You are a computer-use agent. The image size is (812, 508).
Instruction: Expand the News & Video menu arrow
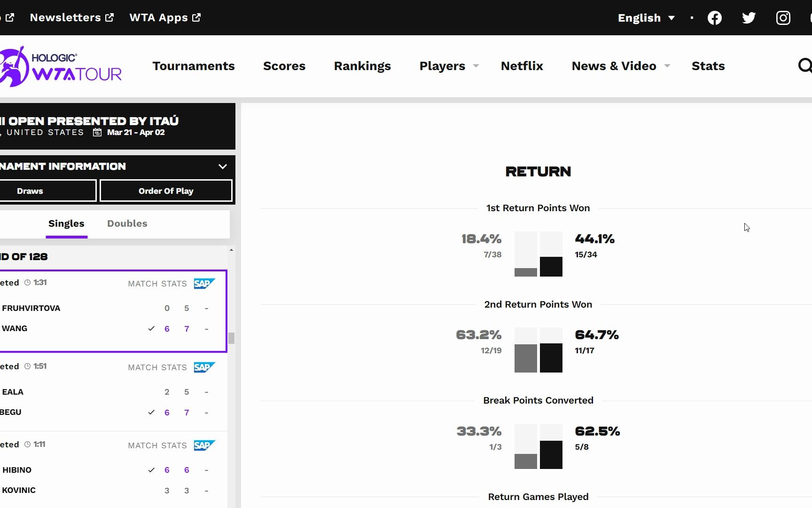click(x=667, y=66)
